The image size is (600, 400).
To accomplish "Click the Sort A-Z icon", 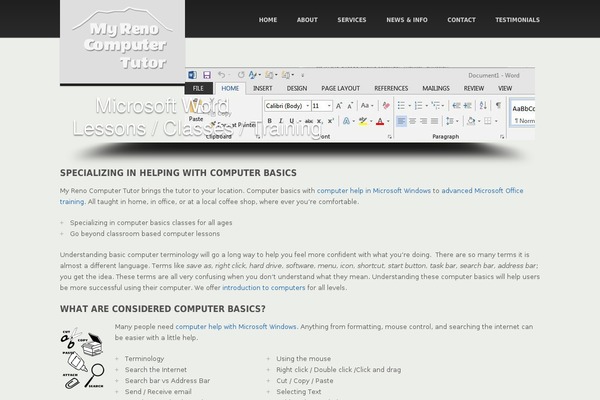I will pyautogui.click(x=483, y=105).
